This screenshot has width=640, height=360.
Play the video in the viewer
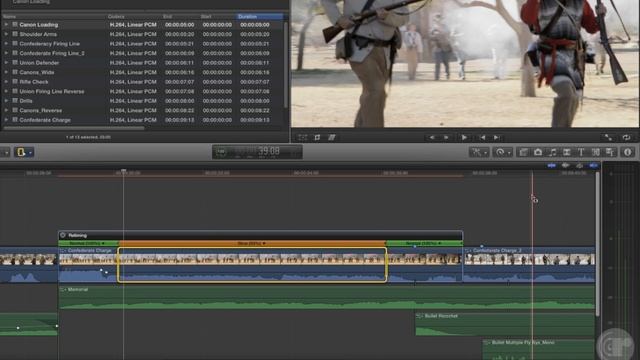point(464,138)
